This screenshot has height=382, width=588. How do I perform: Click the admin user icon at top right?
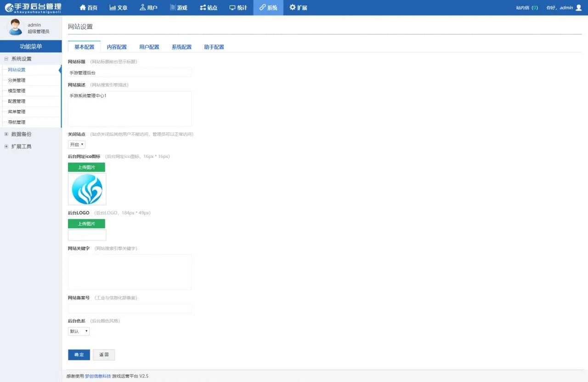pyautogui.click(x=578, y=8)
